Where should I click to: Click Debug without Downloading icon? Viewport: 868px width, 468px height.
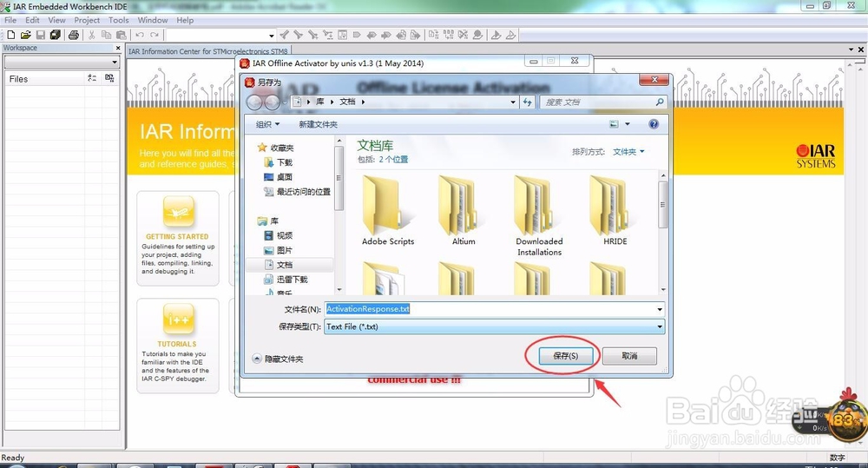point(510,35)
